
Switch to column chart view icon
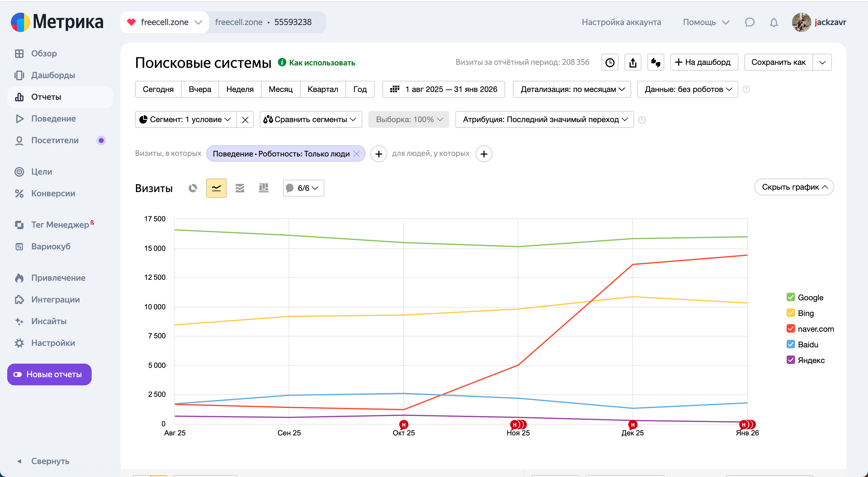pyautogui.click(x=263, y=188)
